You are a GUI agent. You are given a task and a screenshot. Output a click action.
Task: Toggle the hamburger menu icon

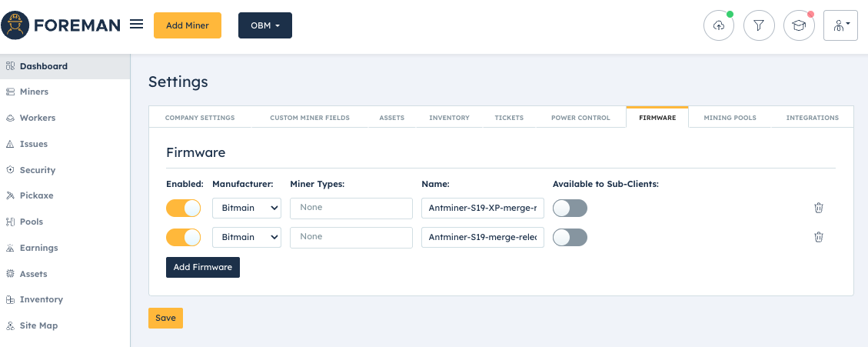[137, 25]
